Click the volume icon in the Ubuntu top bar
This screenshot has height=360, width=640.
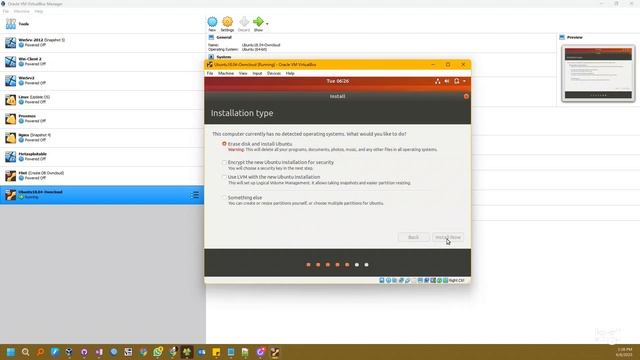(x=447, y=81)
